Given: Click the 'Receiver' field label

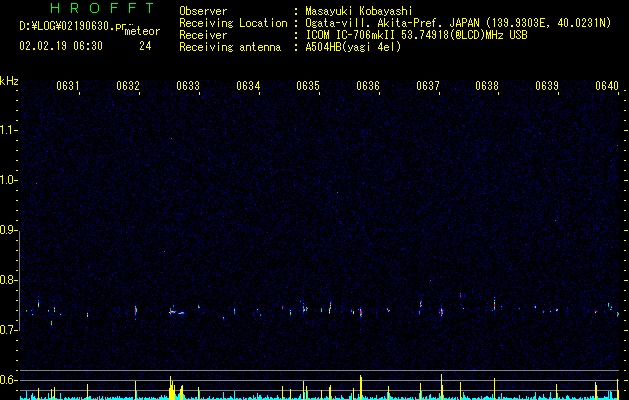Looking at the screenshot, I should [203, 35].
